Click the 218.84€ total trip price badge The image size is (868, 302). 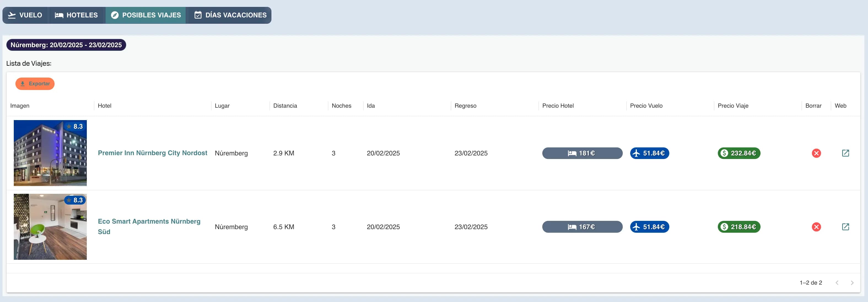coord(738,227)
